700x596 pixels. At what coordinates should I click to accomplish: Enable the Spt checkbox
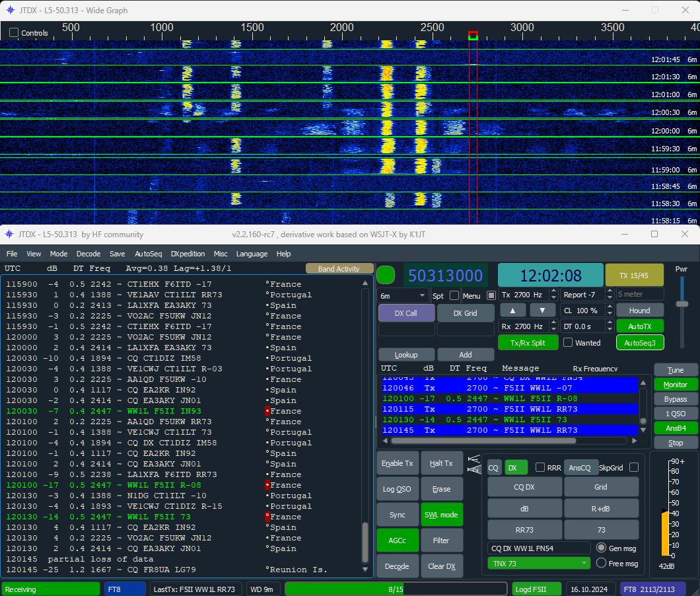[454, 295]
